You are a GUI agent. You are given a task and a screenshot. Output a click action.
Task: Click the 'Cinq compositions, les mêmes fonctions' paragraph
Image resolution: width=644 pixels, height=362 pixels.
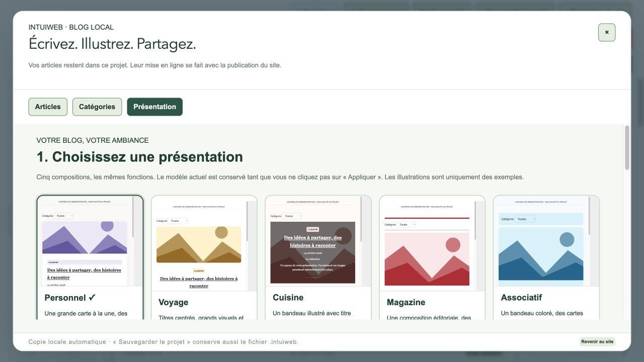coord(280,177)
